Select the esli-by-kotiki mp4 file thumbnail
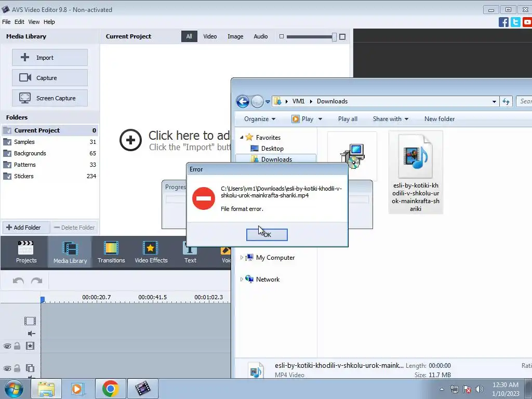Image resolution: width=532 pixels, height=399 pixels. (x=416, y=172)
